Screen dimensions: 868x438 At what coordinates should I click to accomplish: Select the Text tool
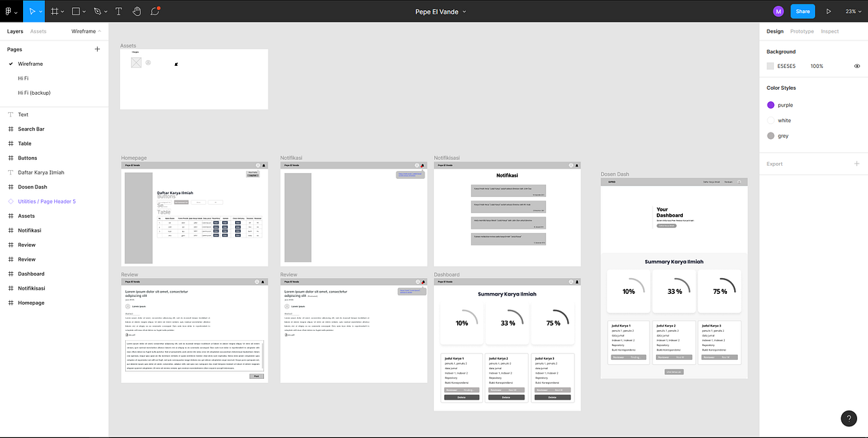[118, 11]
